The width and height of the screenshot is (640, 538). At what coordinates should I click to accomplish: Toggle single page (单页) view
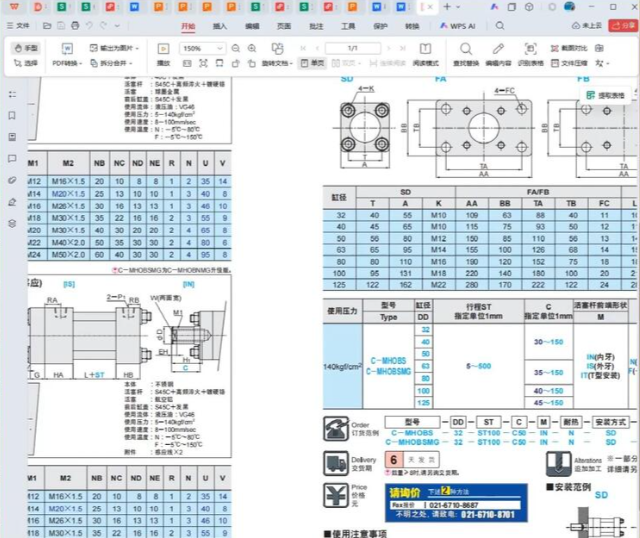[x=313, y=63]
